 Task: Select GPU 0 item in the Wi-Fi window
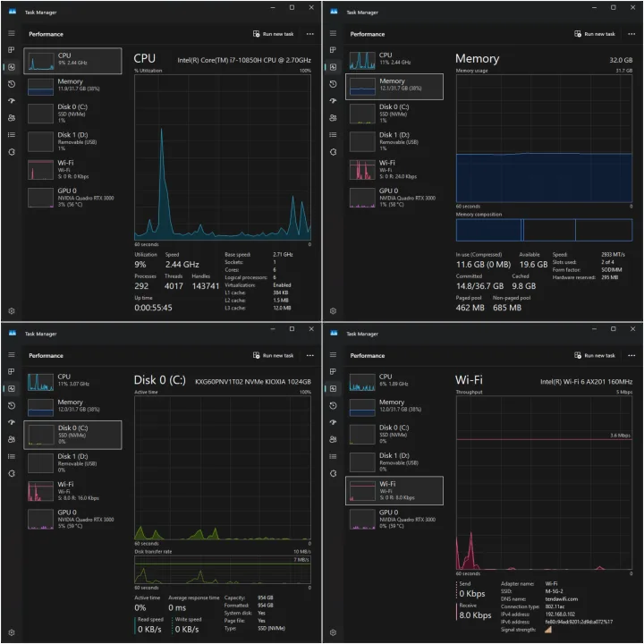[x=394, y=519]
